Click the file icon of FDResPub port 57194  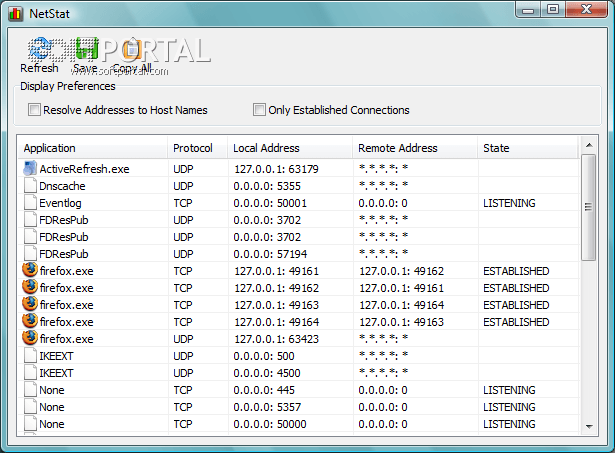pos(30,253)
